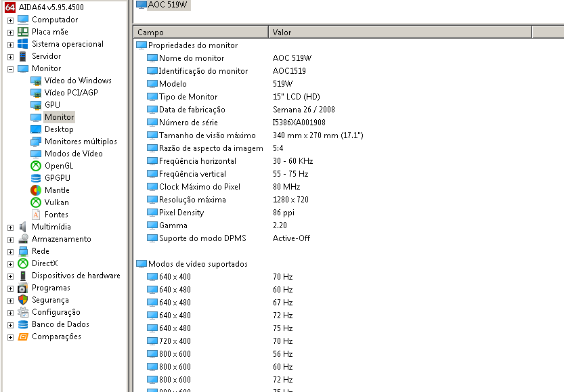Expand the Armazenamento node
This screenshot has width=564, height=392.
click(10, 240)
